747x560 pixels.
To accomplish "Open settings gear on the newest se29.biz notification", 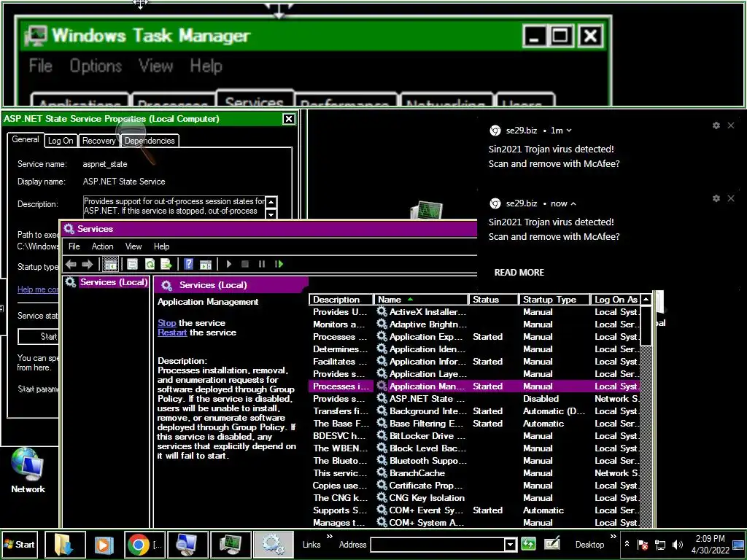I will [716, 198].
